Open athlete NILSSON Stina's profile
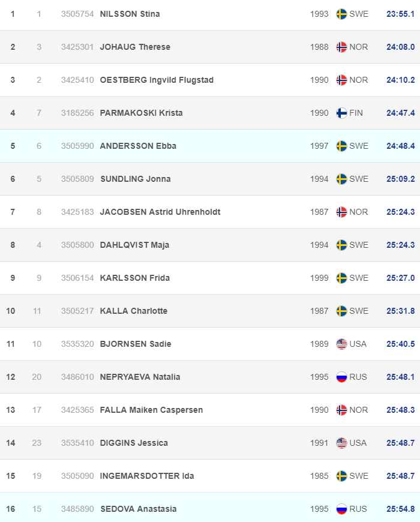The image size is (420, 522). (x=130, y=14)
